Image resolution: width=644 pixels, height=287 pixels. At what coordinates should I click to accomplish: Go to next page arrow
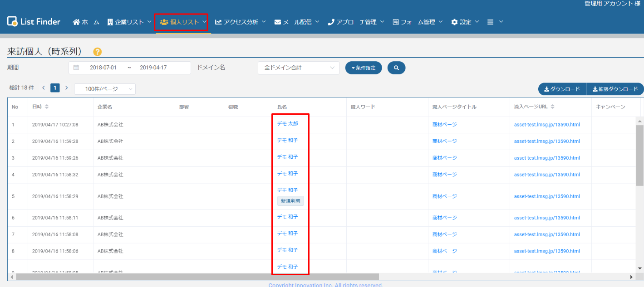point(66,88)
